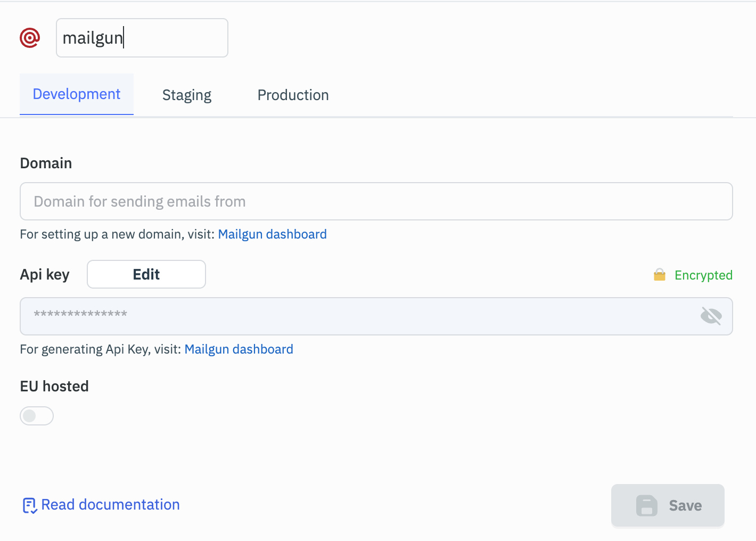Click the green Encrypted label
This screenshot has height=541, width=756.
(703, 275)
